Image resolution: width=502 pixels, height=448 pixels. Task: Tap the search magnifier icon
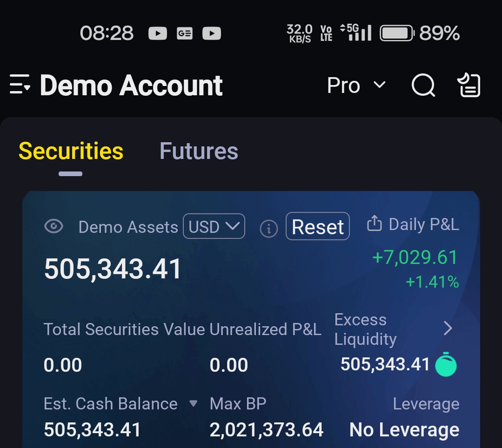tap(423, 86)
